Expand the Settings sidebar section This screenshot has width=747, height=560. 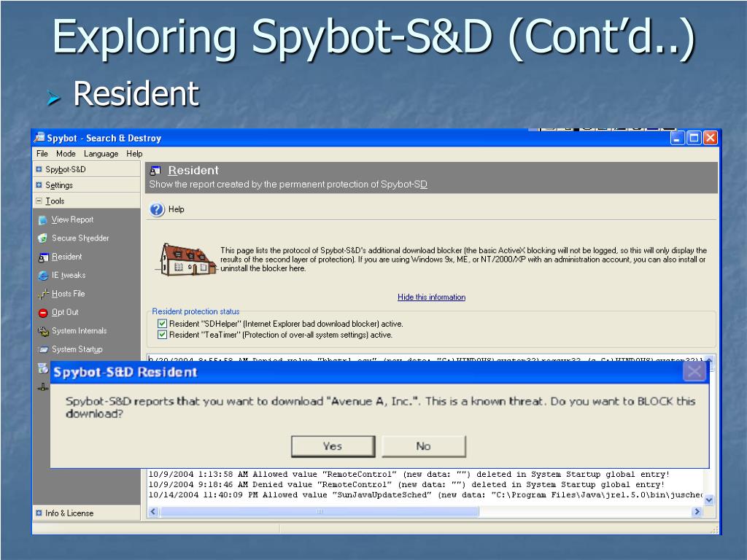point(39,184)
